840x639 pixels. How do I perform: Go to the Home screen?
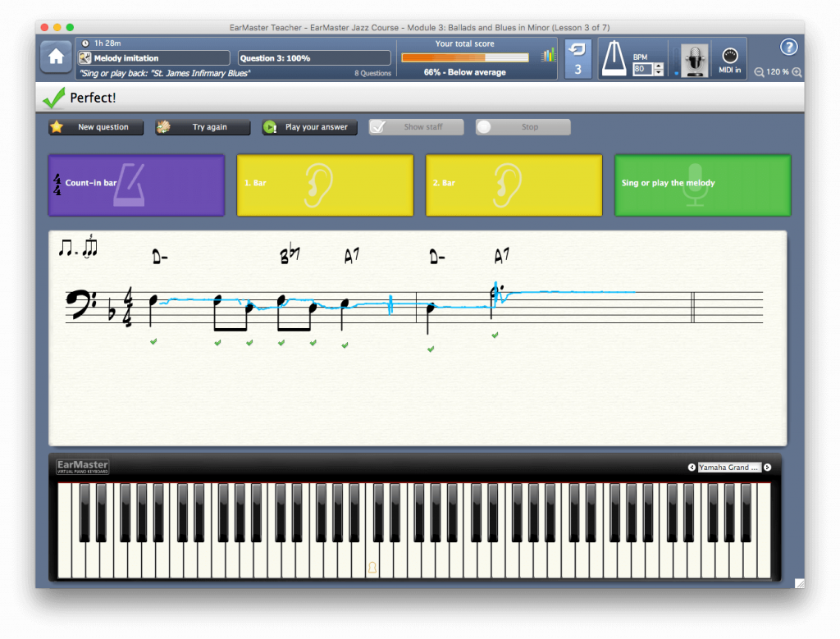[x=56, y=57]
